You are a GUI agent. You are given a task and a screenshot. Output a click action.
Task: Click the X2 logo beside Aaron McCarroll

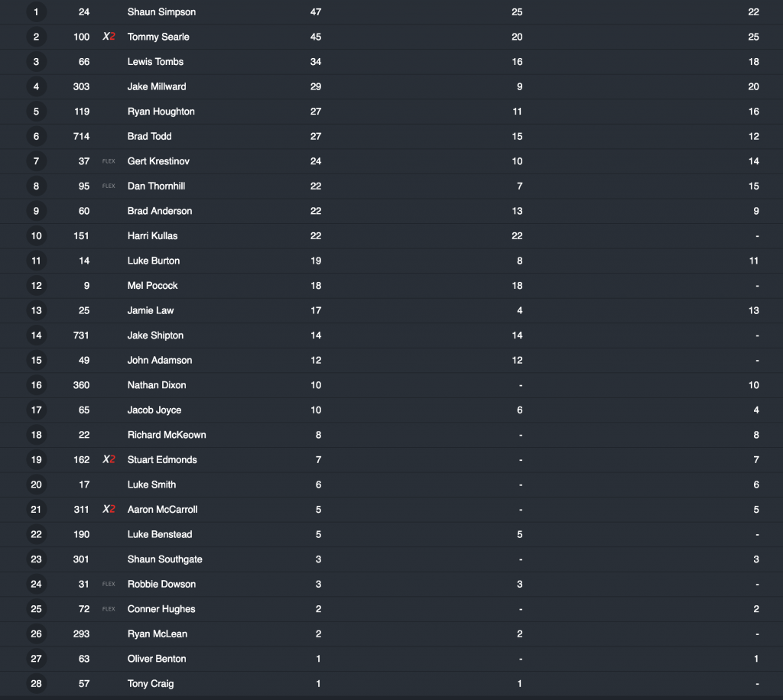[109, 509]
